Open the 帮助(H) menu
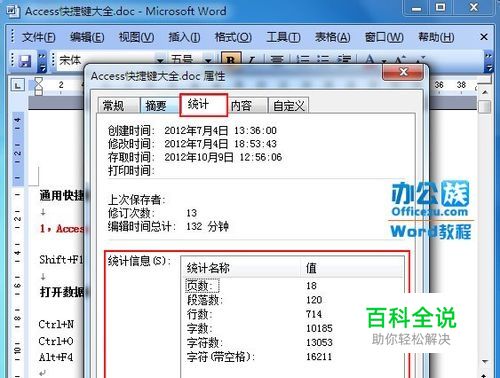The height and width of the screenshot is (378, 500). (x=436, y=37)
